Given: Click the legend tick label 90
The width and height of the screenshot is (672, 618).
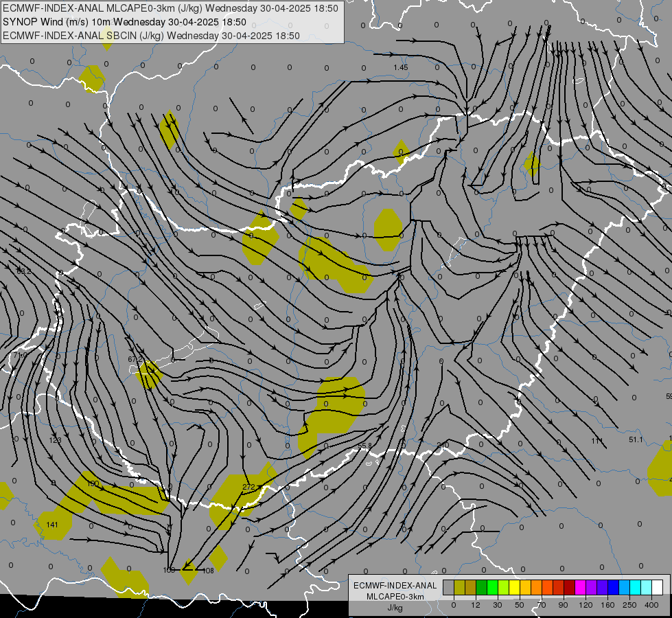Looking at the screenshot, I should pos(563,605).
